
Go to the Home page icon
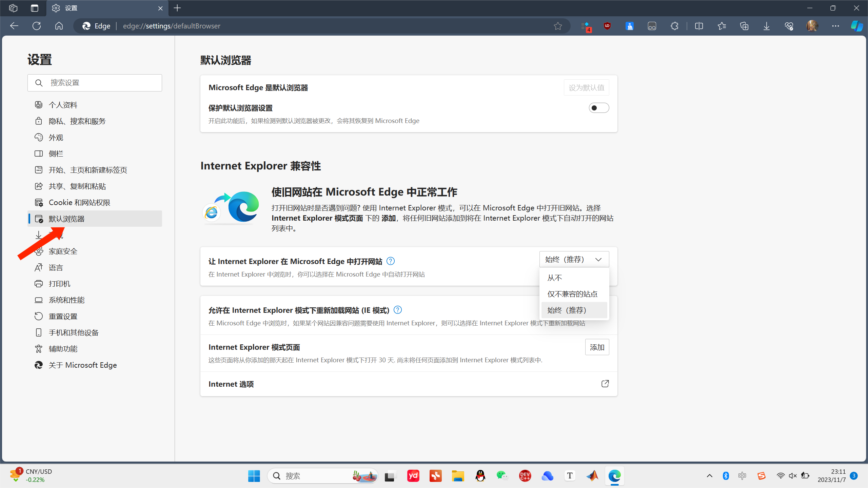pos(59,26)
